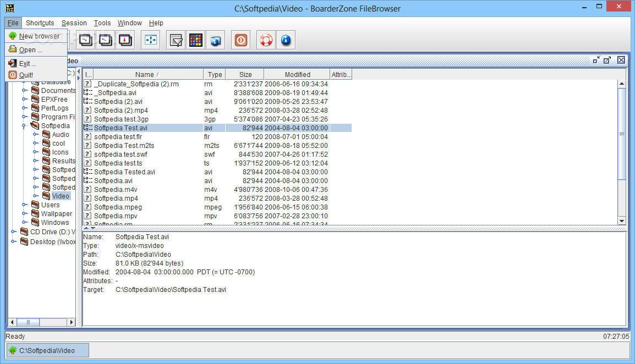Click the CD Drive (D:) drive icon
The height and width of the screenshot is (364, 635).
pos(24,231)
